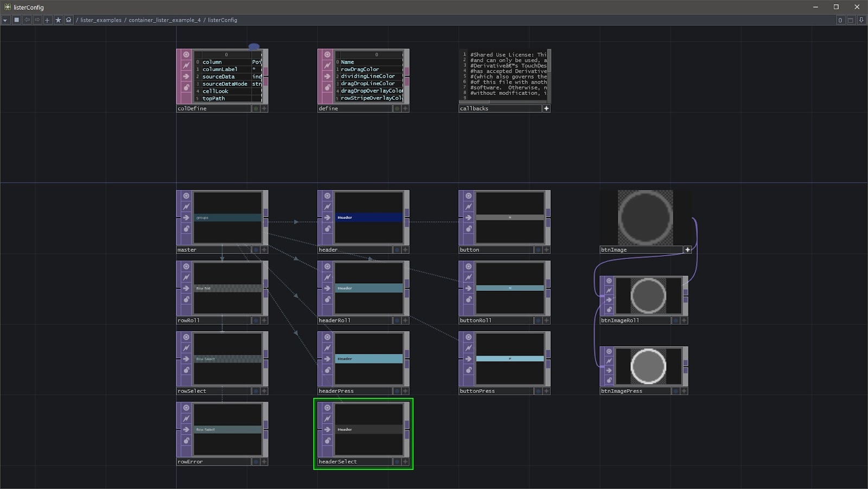
Task: Toggle the viewer-active circle on the colDefine node
Action: click(x=186, y=55)
